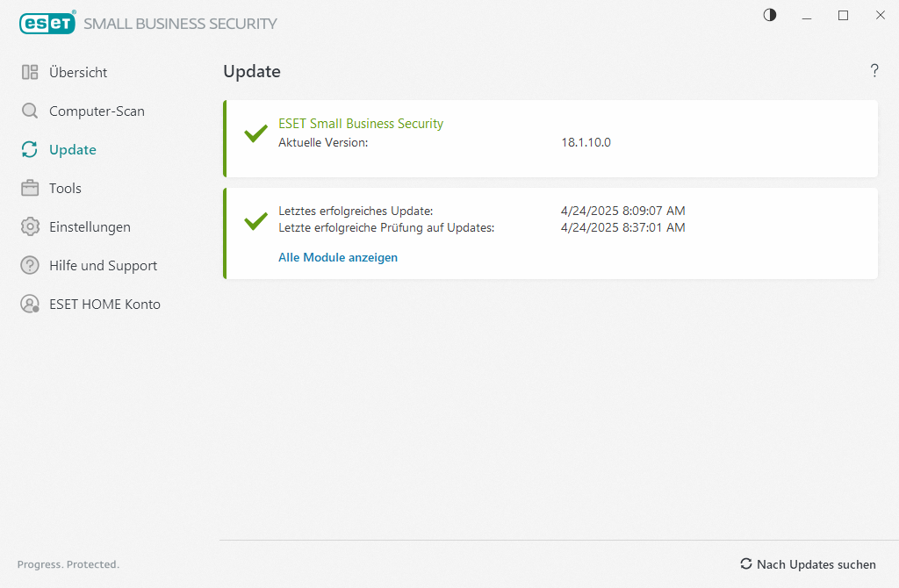Open the Übersicht menu item
Viewport: 899px width, 588px height.
pos(78,73)
